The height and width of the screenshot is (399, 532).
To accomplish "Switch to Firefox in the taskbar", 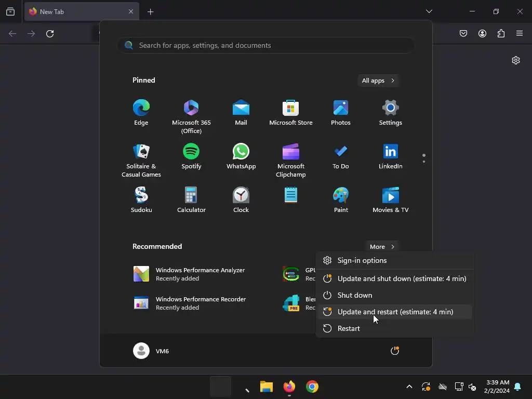I will pos(289,387).
